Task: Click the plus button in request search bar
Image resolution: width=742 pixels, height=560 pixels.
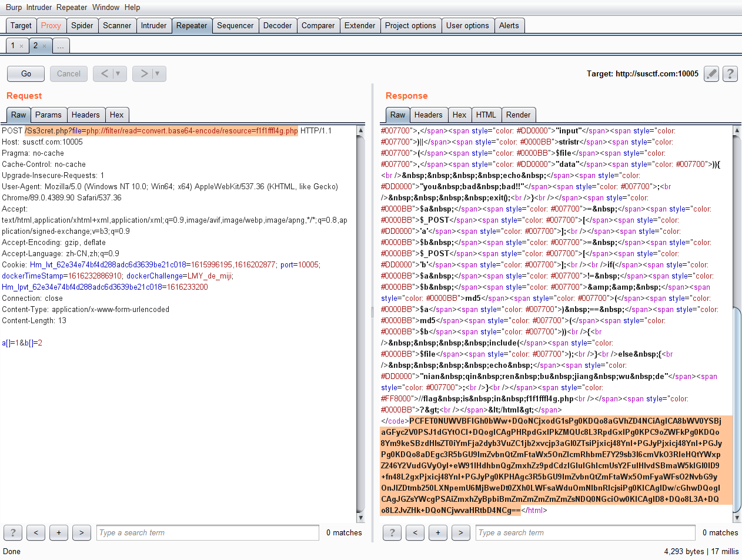Action: pos(59,532)
